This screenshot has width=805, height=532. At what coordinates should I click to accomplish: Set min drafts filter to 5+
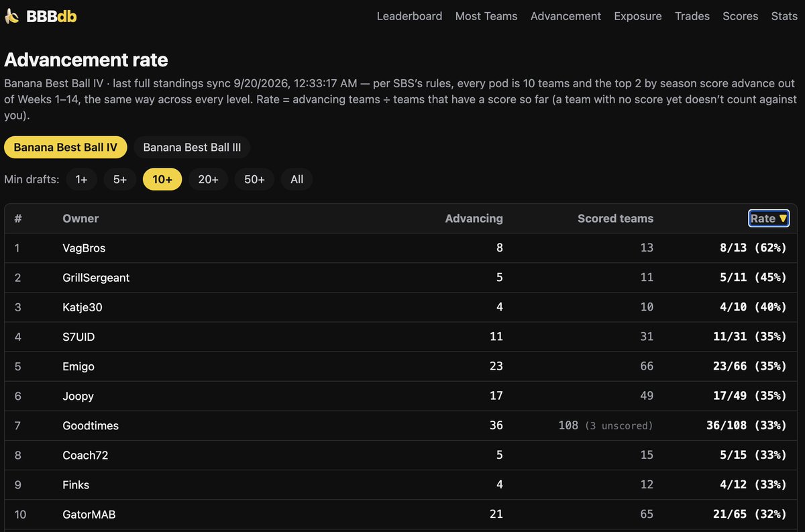(x=120, y=179)
